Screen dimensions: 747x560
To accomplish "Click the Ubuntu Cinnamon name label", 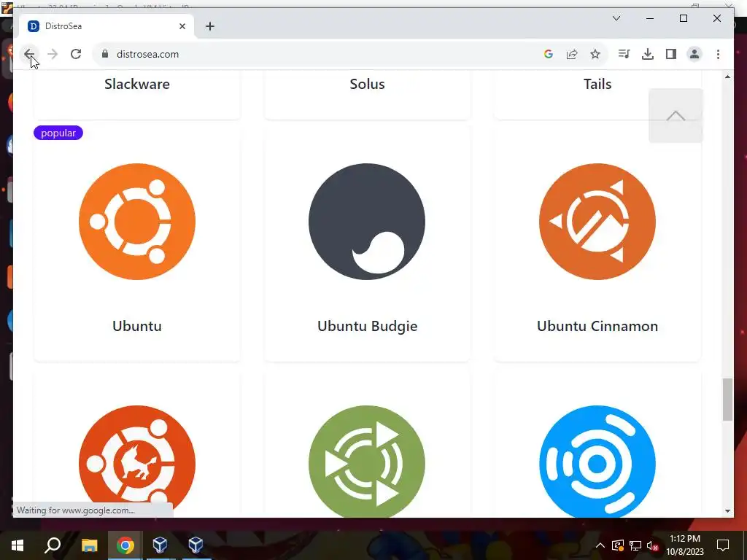I will (x=597, y=326).
